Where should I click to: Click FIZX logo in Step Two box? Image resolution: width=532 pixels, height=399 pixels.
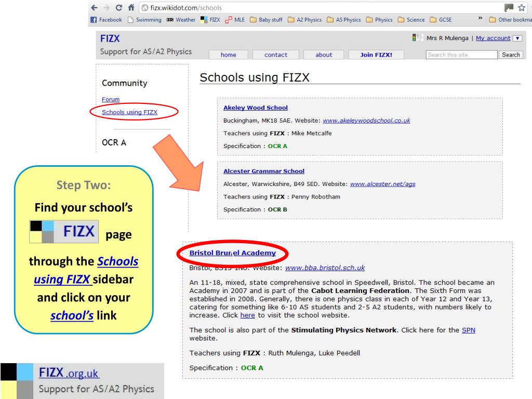(x=64, y=232)
